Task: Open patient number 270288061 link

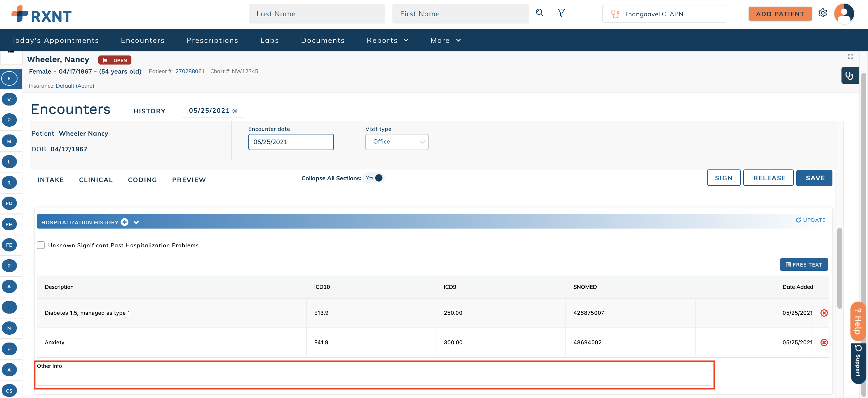Action: click(x=190, y=71)
